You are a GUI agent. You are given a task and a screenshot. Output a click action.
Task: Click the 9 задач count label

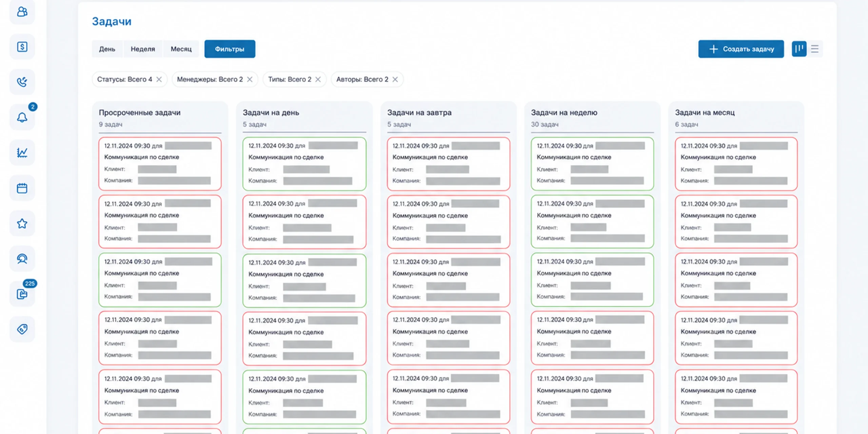[111, 124]
